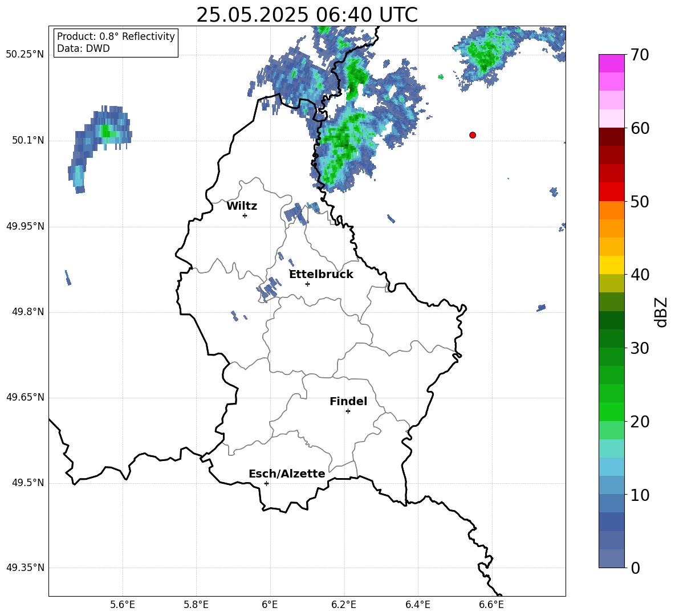Click the 50 tick on colorbar

click(640, 201)
